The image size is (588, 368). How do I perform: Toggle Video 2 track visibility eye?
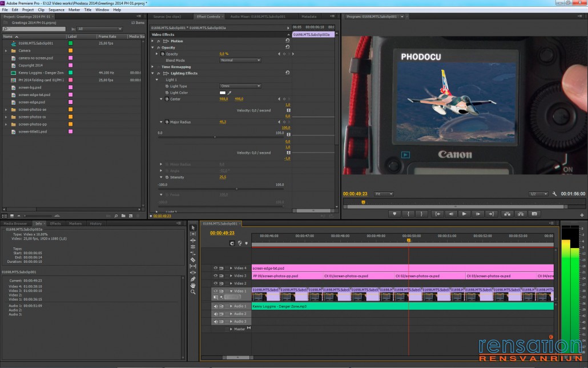tap(215, 283)
